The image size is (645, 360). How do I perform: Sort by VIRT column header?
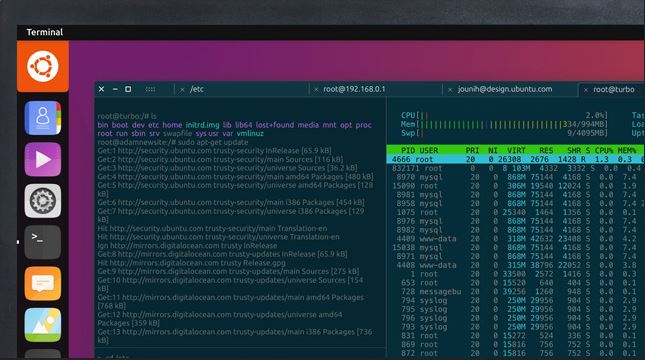point(516,151)
